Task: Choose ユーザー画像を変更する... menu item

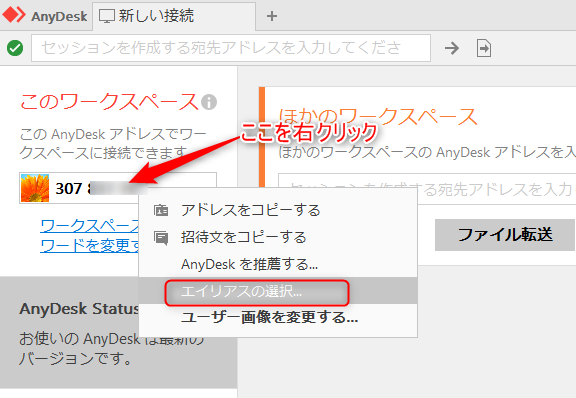Action: (278, 317)
